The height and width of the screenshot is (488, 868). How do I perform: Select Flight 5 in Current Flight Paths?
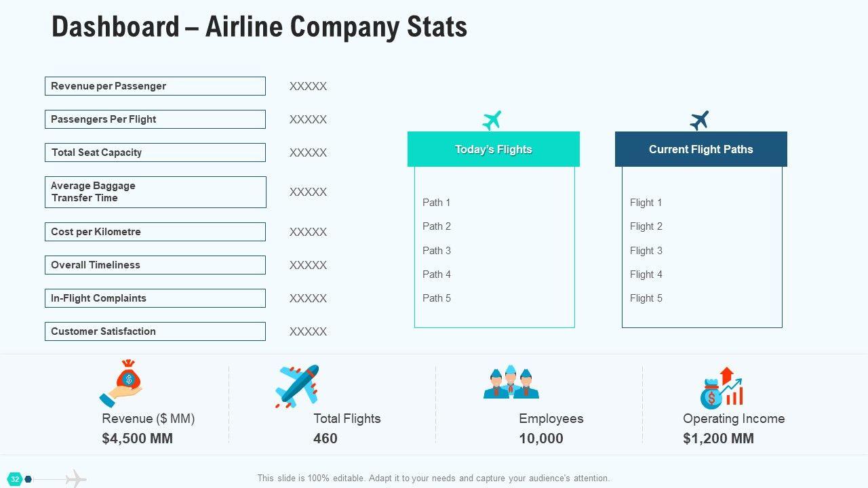pos(646,298)
